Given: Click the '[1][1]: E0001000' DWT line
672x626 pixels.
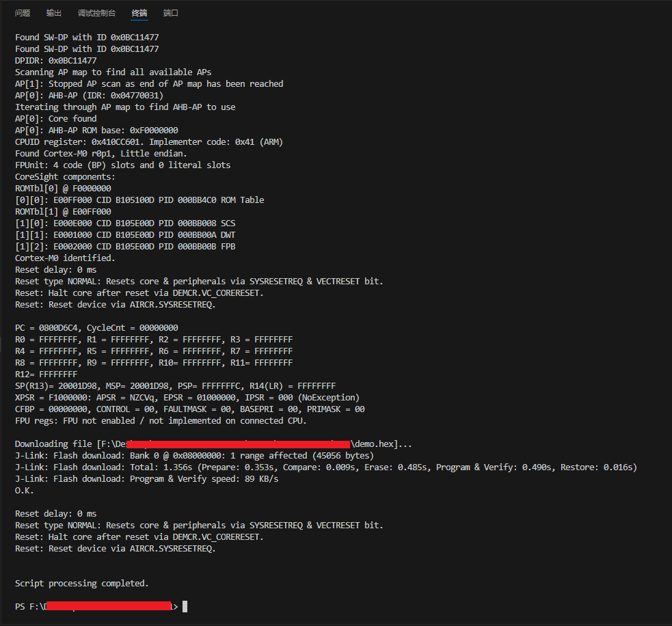Looking at the screenshot, I should (x=125, y=234).
